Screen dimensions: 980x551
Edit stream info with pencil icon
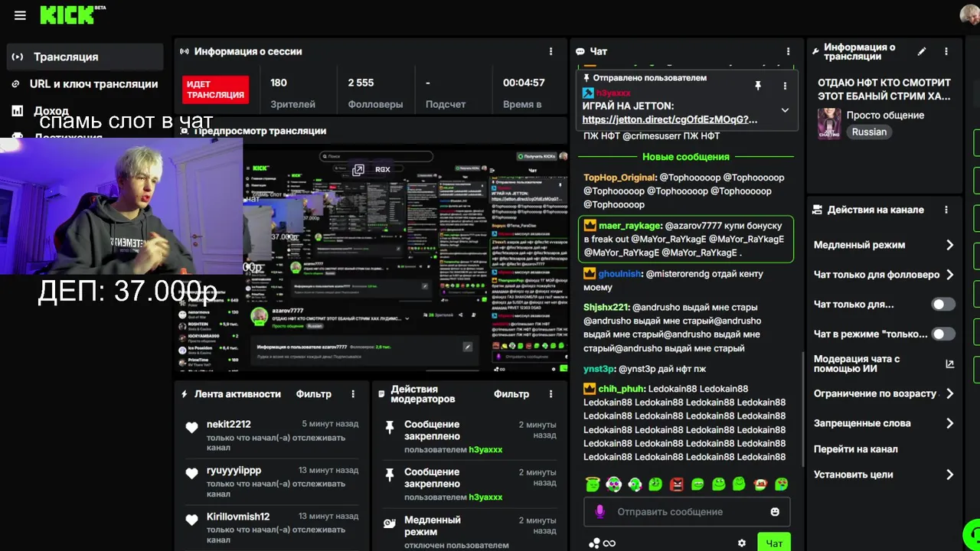(922, 51)
